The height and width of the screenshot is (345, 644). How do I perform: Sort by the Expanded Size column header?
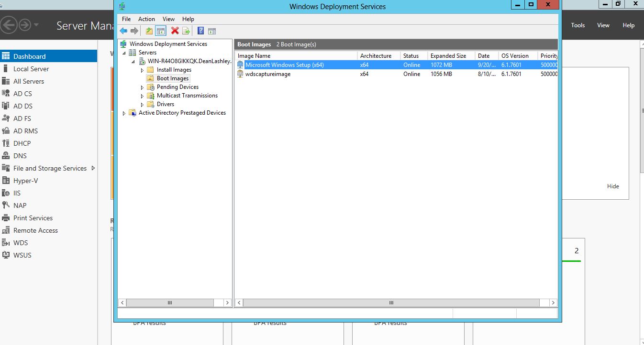[448, 56]
